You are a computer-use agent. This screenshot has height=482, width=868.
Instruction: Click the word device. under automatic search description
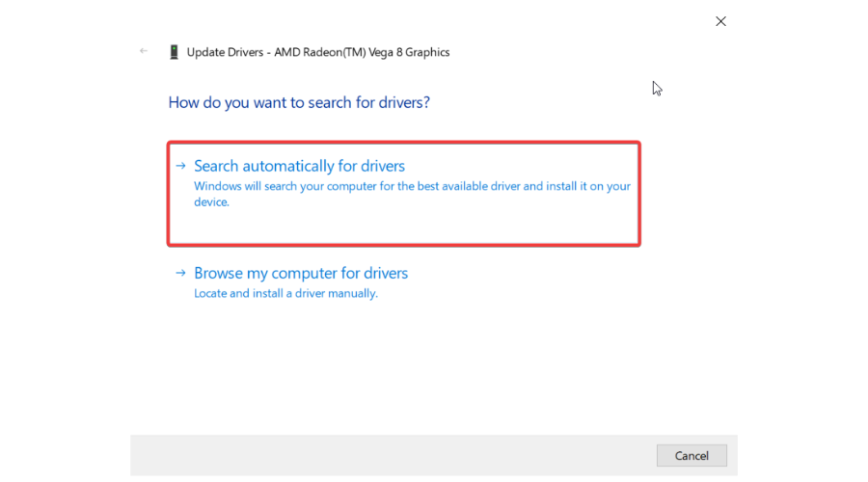tap(211, 202)
